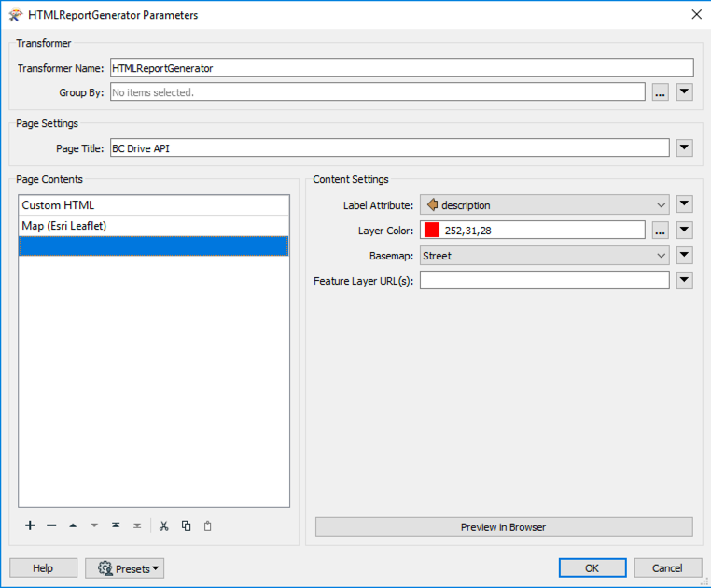Viewport: 711px width, 588px height.
Task: Expand the Group By options arrow
Action: coord(684,92)
